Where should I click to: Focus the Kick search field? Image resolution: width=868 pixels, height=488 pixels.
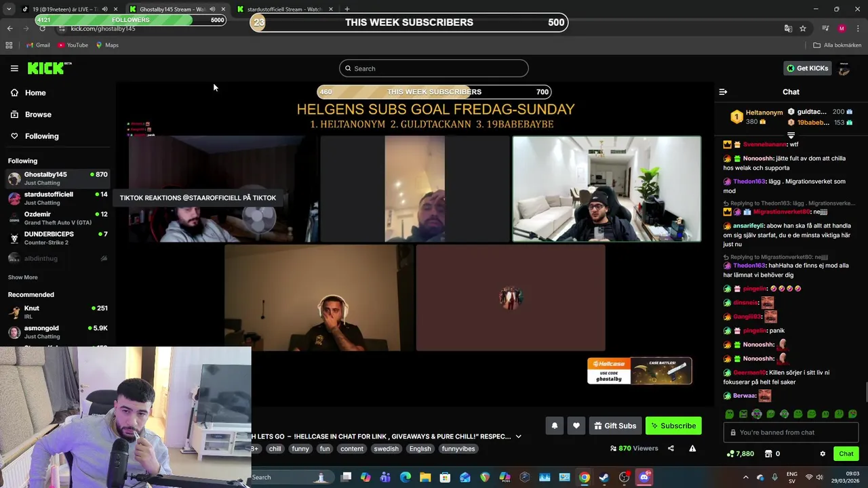click(x=433, y=68)
